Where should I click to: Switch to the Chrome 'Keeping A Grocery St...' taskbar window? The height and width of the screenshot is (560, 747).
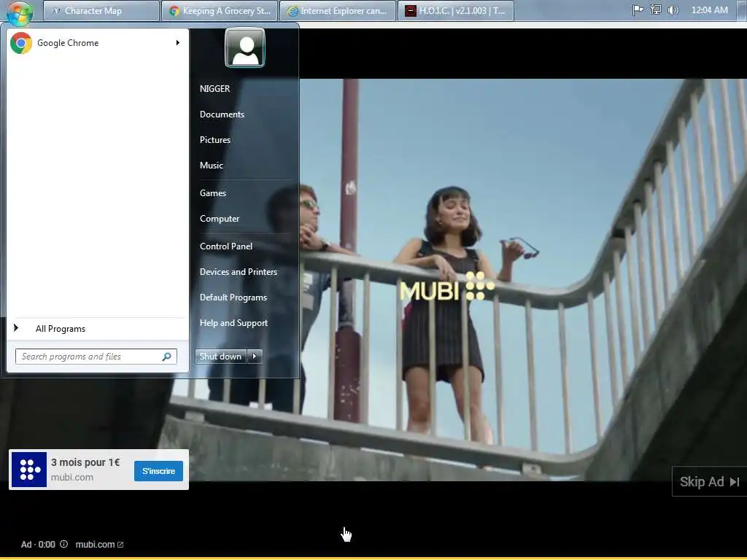click(x=220, y=11)
